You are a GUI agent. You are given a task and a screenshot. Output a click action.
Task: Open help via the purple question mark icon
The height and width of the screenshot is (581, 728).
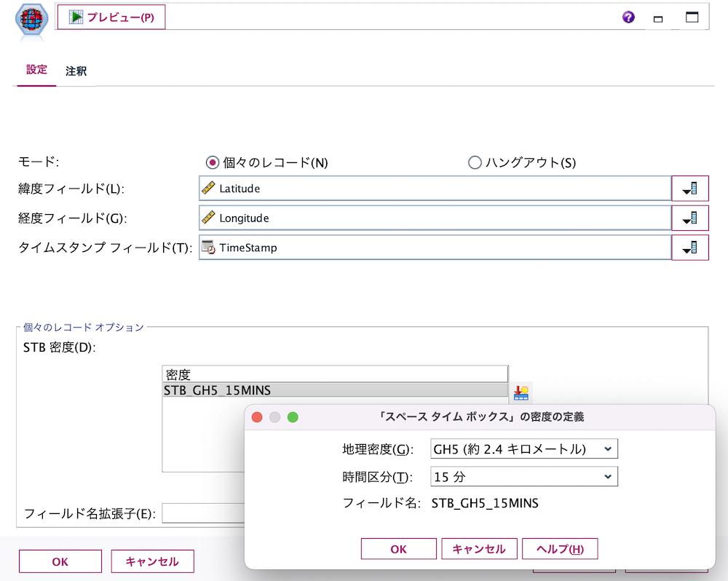point(628,17)
